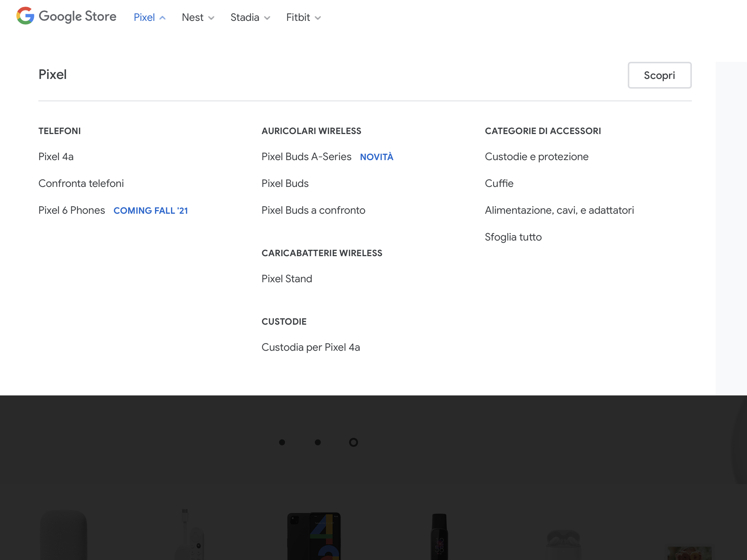Viewport: 747px width, 560px height.
Task: Select the Cuffie accessory category
Action: click(499, 184)
